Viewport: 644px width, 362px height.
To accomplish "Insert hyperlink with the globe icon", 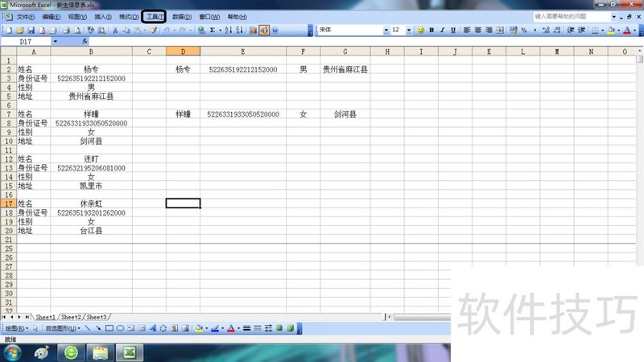I will tap(201, 30).
